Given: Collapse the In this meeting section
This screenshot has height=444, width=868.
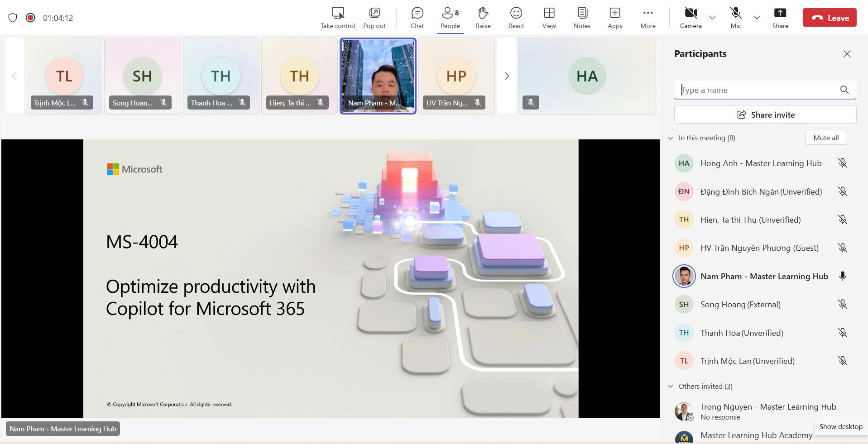Looking at the screenshot, I should pos(671,138).
